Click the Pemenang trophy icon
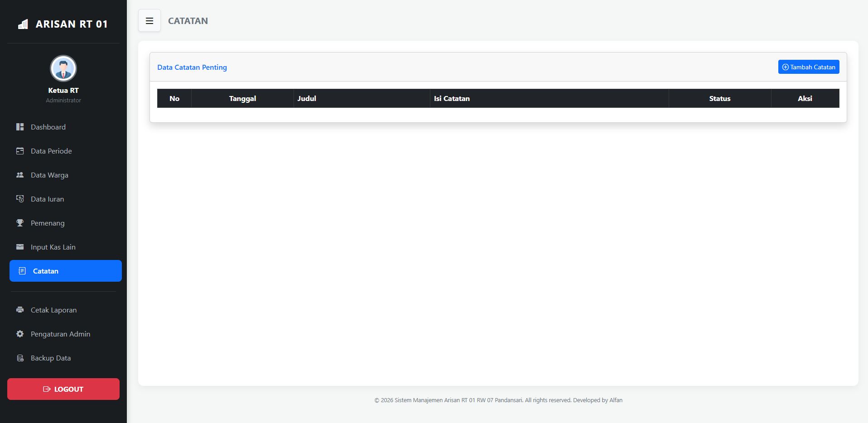The image size is (868, 423). [x=20, y=223]
